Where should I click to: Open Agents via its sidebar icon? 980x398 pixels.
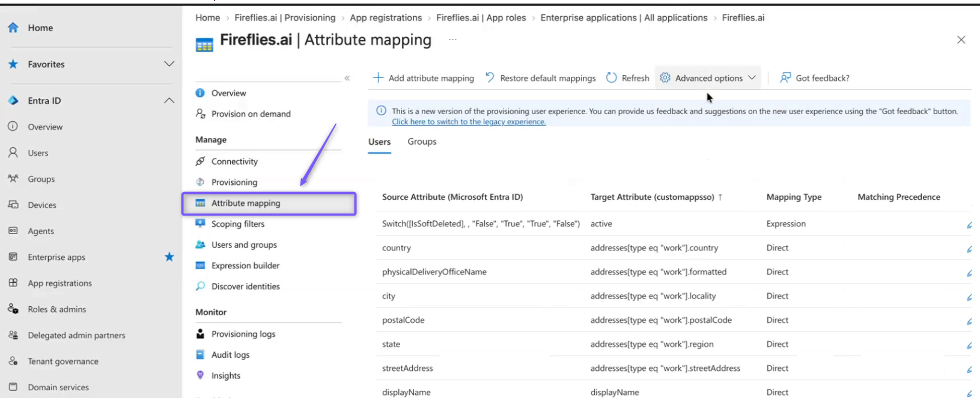[x=13, y=231]
